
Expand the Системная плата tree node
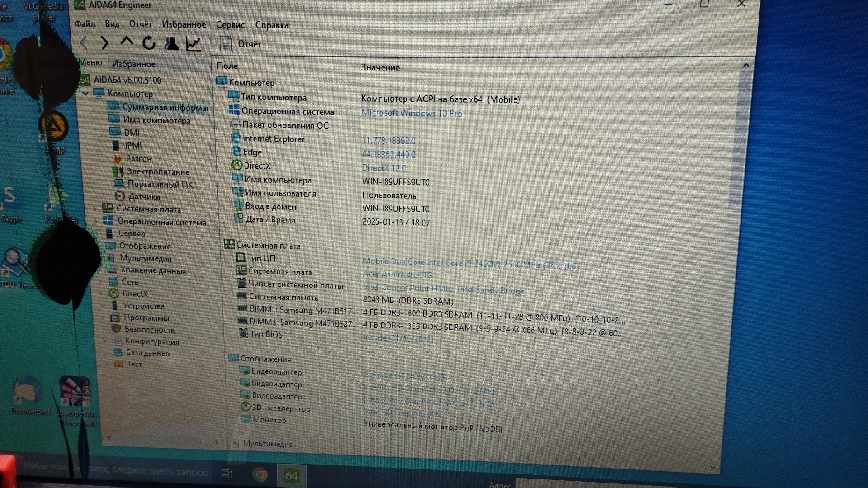(x=95, y=209)
